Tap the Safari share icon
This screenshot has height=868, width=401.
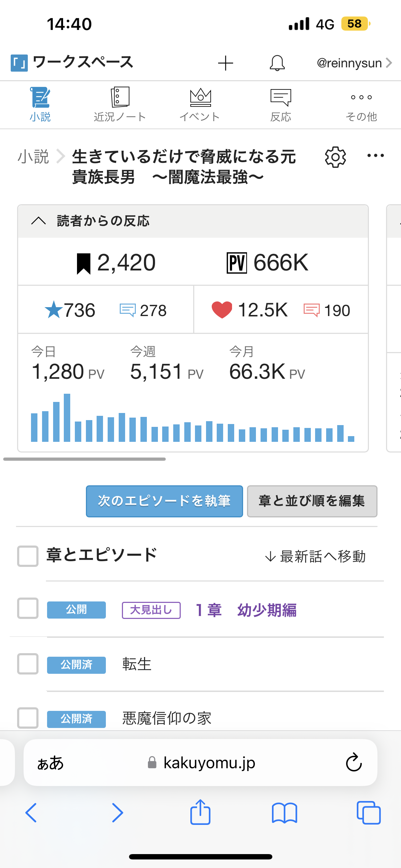click(x=200, y=812)
